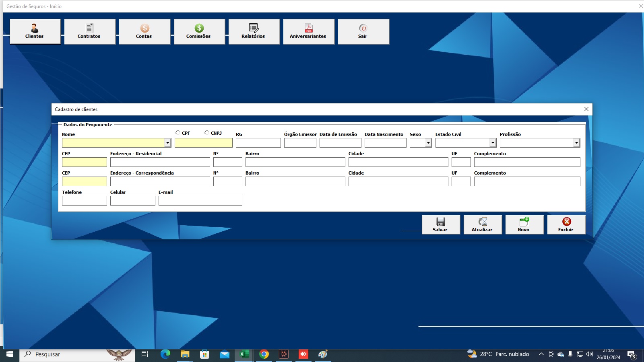The image size is (644, 362).
Task: Open the Aniversariantes PDF report
Action: click(309, 31)
